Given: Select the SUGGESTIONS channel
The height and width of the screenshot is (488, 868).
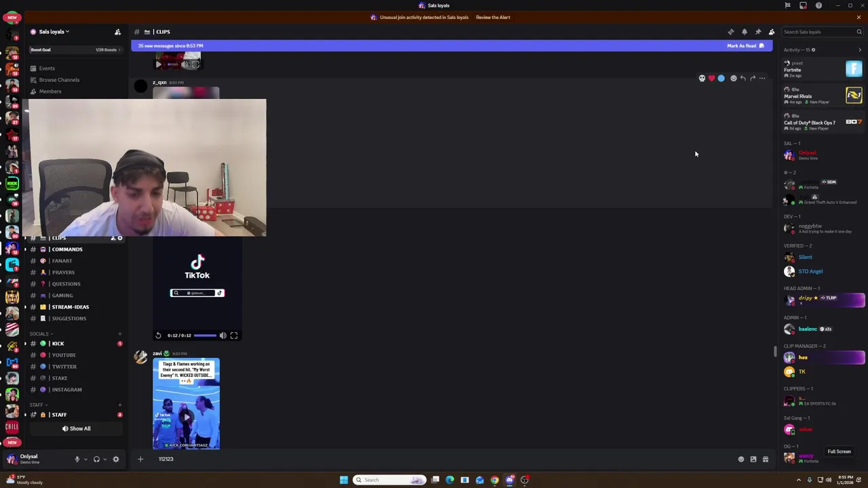Looking at the screenshot, I should pos(75,319).
